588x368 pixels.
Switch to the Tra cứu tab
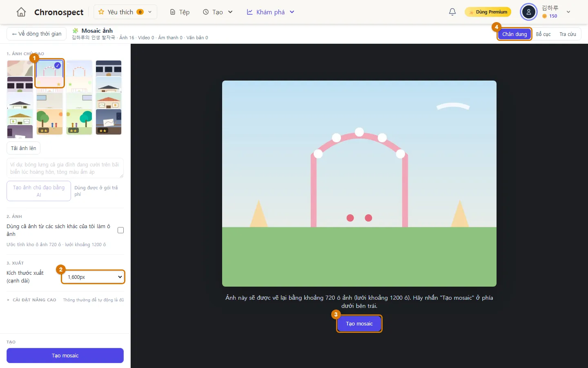coord(568,34)
